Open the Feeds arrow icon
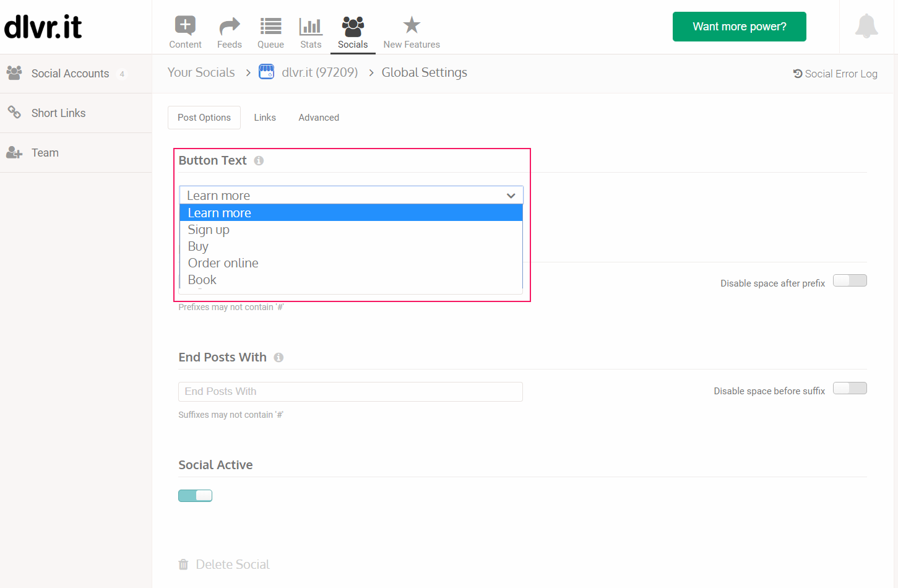 click(x=230, y=26)
